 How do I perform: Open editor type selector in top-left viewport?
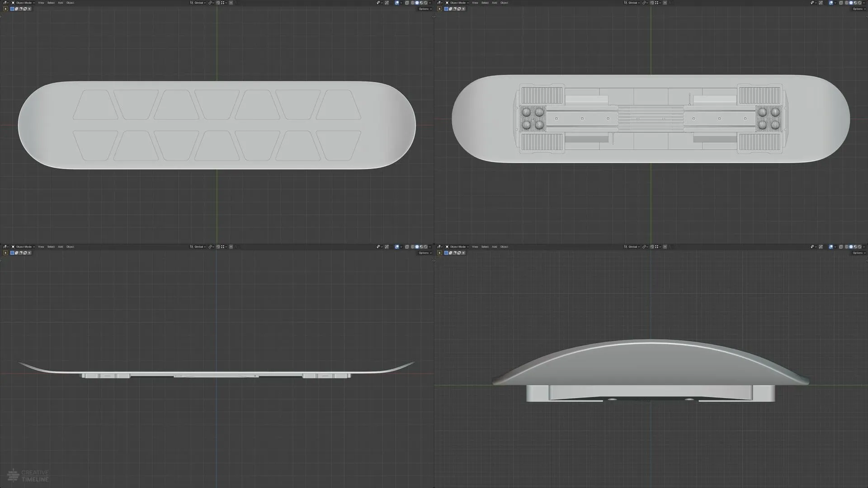click(x=5, y=3)
